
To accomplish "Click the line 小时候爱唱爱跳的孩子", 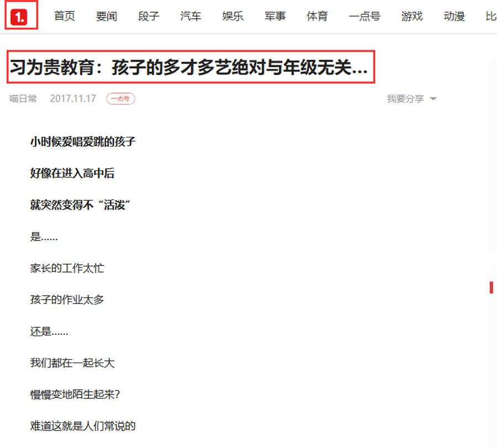I will click(83, 142).
